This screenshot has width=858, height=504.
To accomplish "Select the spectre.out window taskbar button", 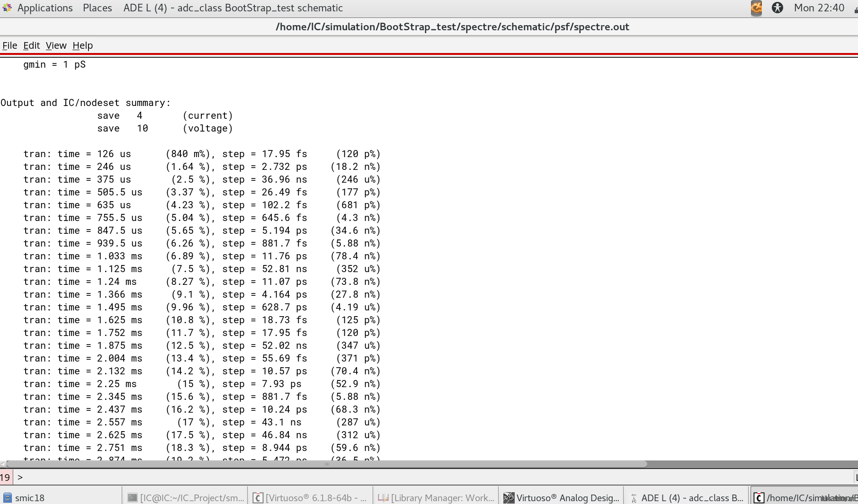I will tap(805, 498).
